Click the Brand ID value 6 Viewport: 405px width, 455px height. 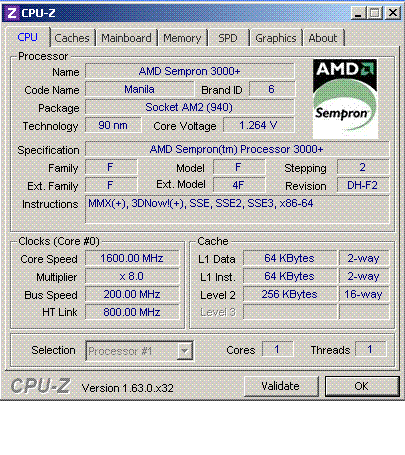pyautogui.click(x=272, y=89)
